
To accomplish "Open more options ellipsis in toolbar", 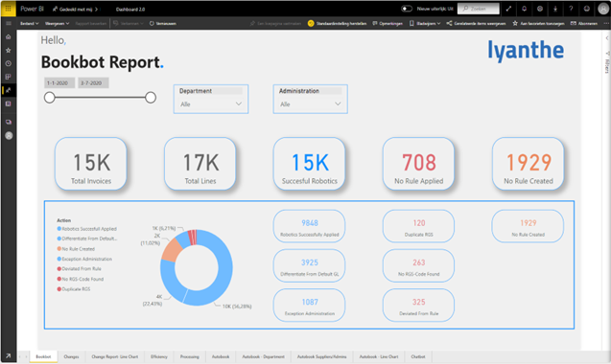I will 606,23.
